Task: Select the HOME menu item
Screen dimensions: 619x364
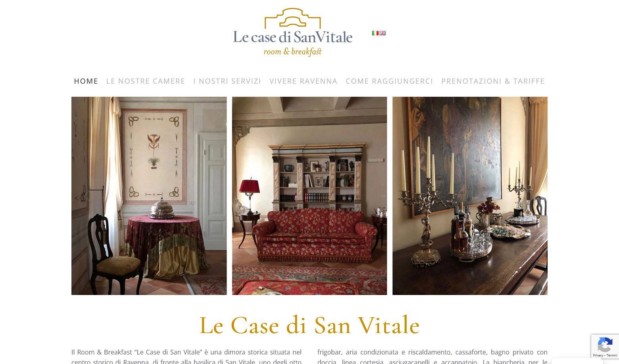Action: (86, 81)
